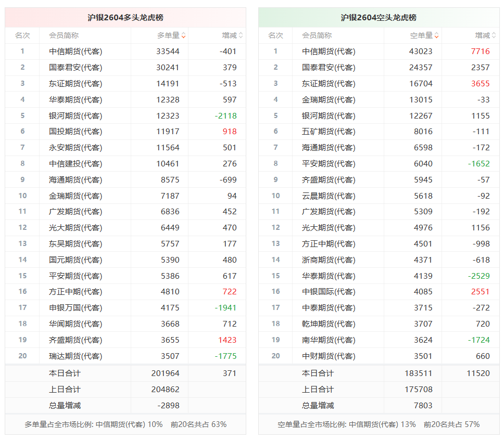Click 前20名共占 63% text
Viewport: 504px width, 440px height.
tap(198, 424)
